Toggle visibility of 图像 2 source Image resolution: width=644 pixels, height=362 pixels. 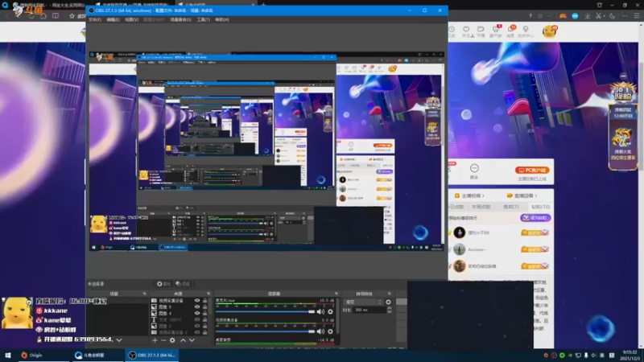point(197,326)
